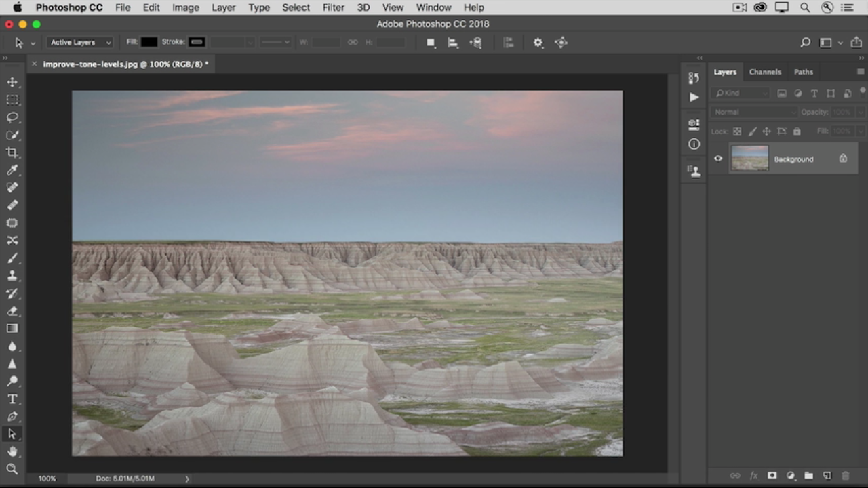Select the Lasso tool

(x=12, y=117)
